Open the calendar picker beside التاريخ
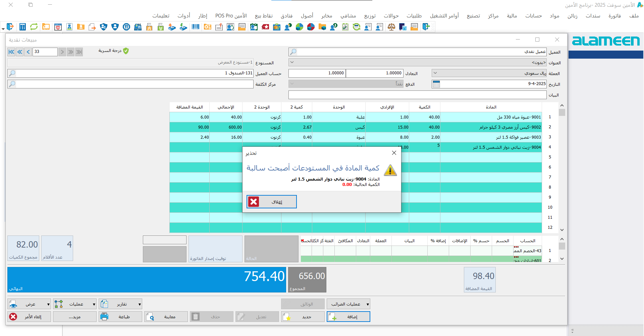Image resolution: width=644 pixels, height=336 pixels. (x=436, y=84)
